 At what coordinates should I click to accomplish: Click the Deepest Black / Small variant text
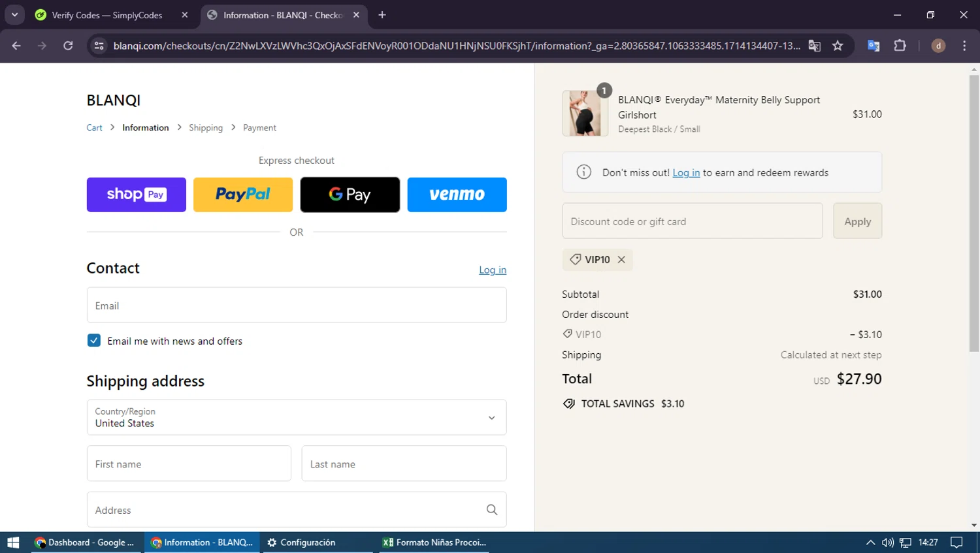point(659,129)
